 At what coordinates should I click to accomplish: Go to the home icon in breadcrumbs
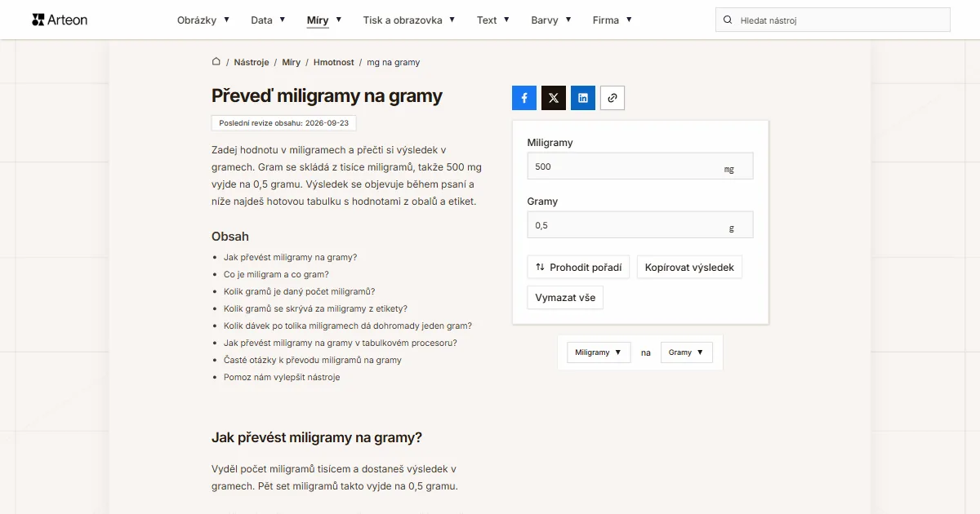point(216,62)
